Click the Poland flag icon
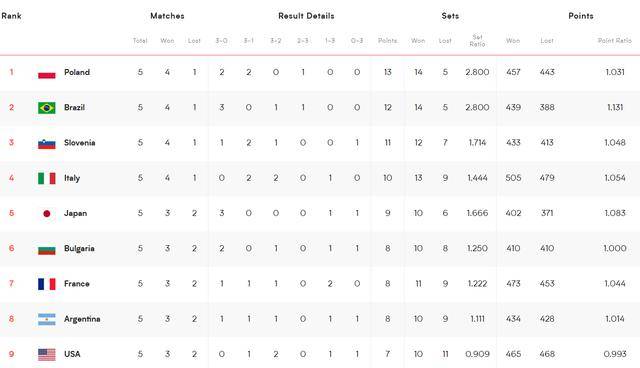The width and height of the screenshot is (640, 368). click(47, 74)
